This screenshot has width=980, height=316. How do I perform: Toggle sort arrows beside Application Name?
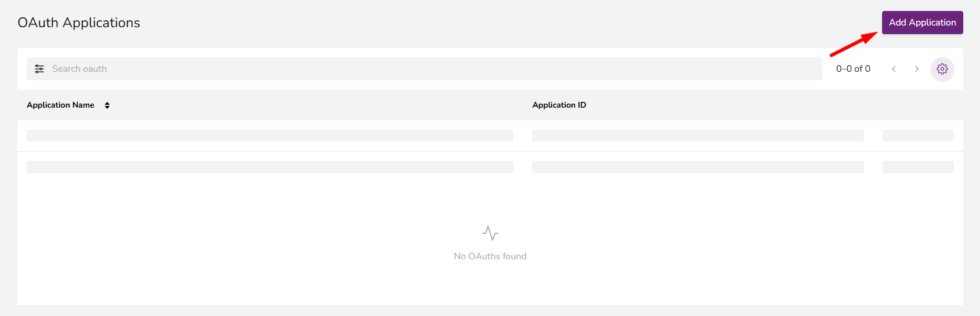pyautogui.click(x=107, y=105)
